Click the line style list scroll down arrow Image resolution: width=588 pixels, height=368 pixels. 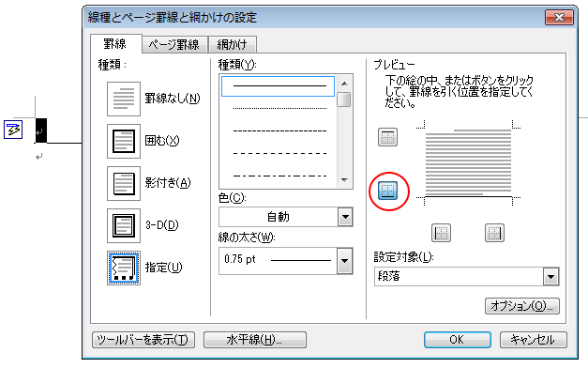[344, 180]
